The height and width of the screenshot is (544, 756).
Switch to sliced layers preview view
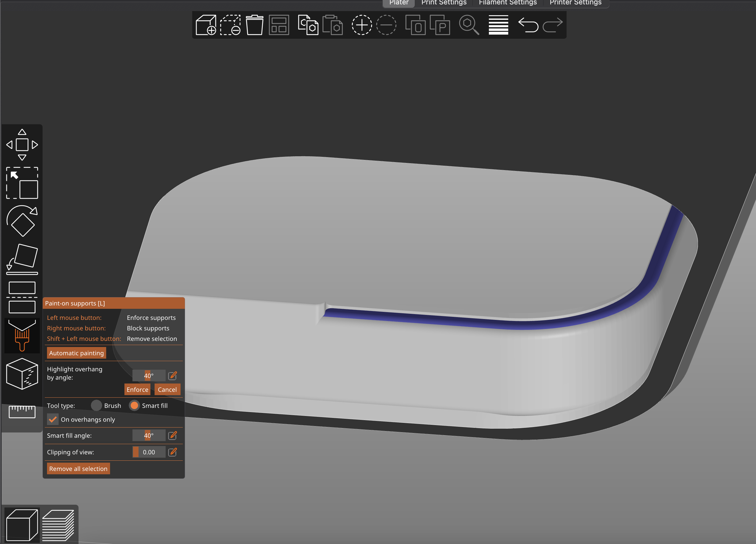point(58,525)
